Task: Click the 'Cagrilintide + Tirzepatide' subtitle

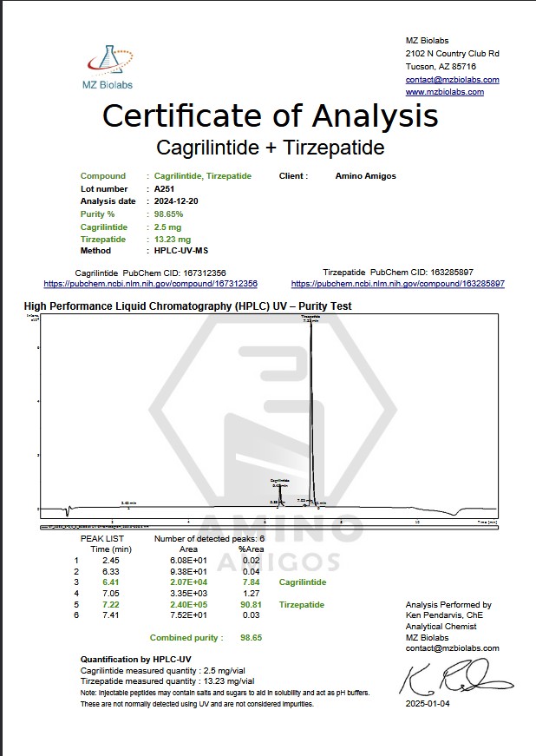Action: pyautogui.click(x=270, y=147)
